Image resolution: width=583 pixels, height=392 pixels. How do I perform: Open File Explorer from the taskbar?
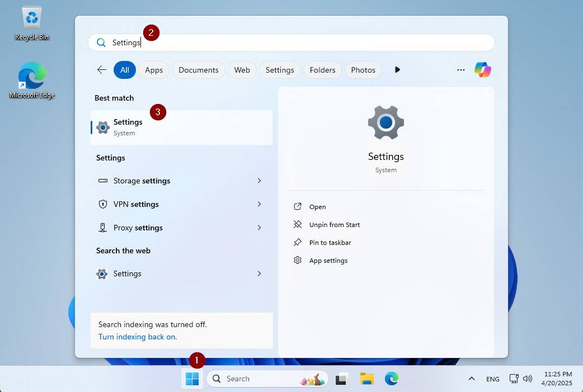tap(366, 379)
